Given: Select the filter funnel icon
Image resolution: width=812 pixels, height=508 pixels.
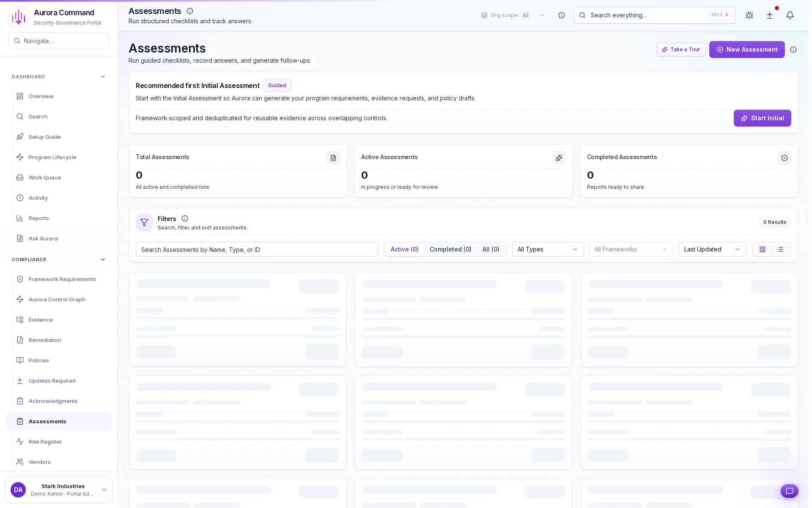Looking at the screenshot, I should pyautogui.click(x=144, y=222).
